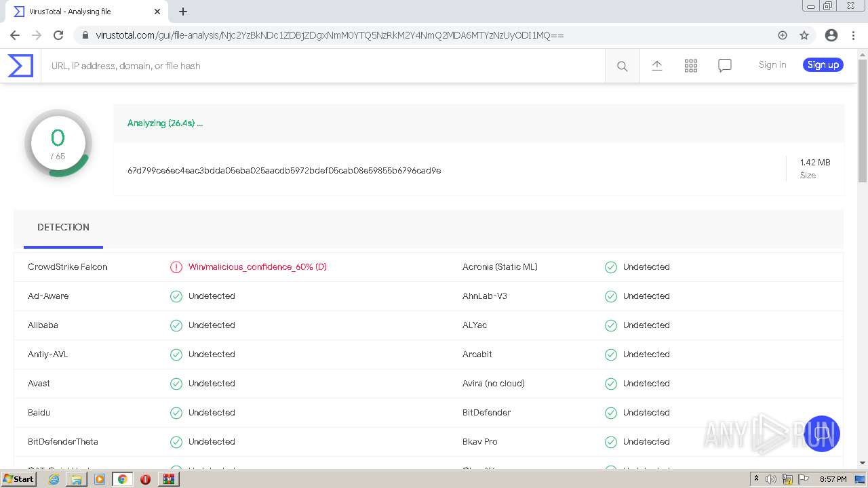This screenshot has height=488, width=868.
Task: Click Win/malicious_confidence_60% (D) result
Action: (x=258, y=267)
